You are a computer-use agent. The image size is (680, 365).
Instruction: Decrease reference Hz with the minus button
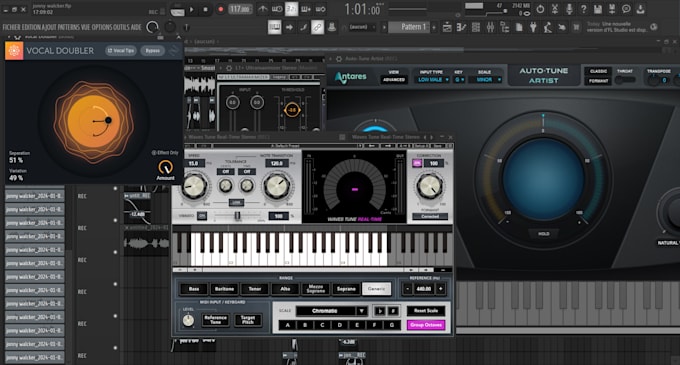pyautogui.click(x=407, y=288)
